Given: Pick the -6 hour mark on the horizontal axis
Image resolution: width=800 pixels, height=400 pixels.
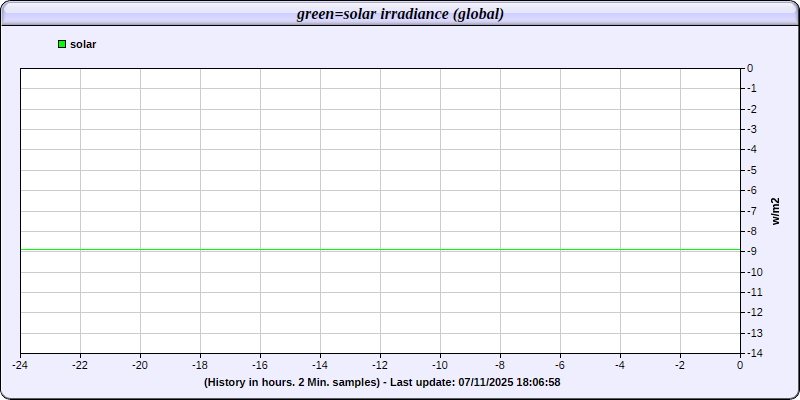Looking at the screenshot, I should pos(560,365).
